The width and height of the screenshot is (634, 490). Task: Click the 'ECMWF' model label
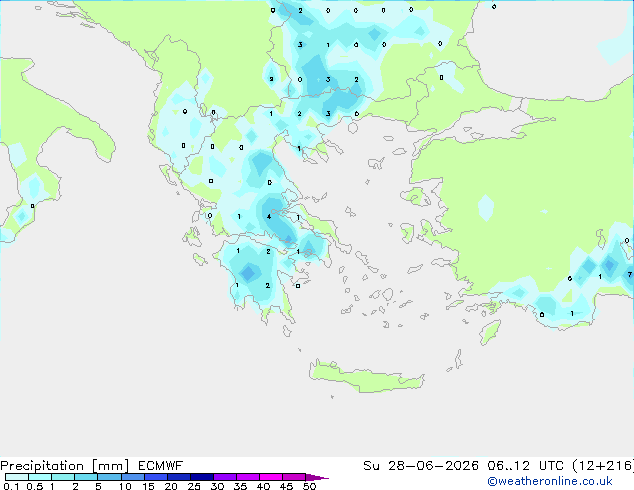(161, 466)
